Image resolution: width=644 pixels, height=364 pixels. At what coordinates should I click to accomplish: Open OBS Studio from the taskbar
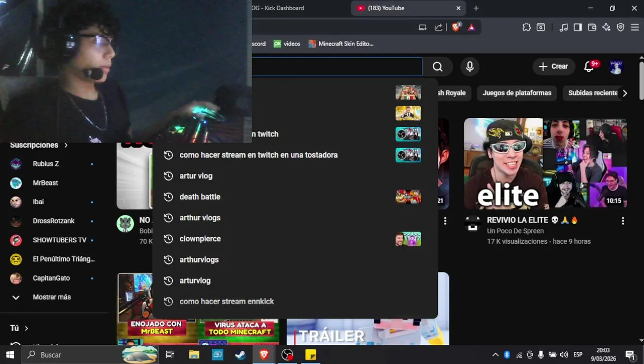287,355
